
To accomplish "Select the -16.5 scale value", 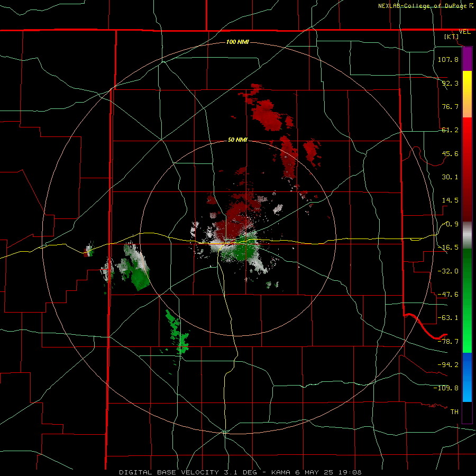I will pyautogui.click(x=448, y=248).
